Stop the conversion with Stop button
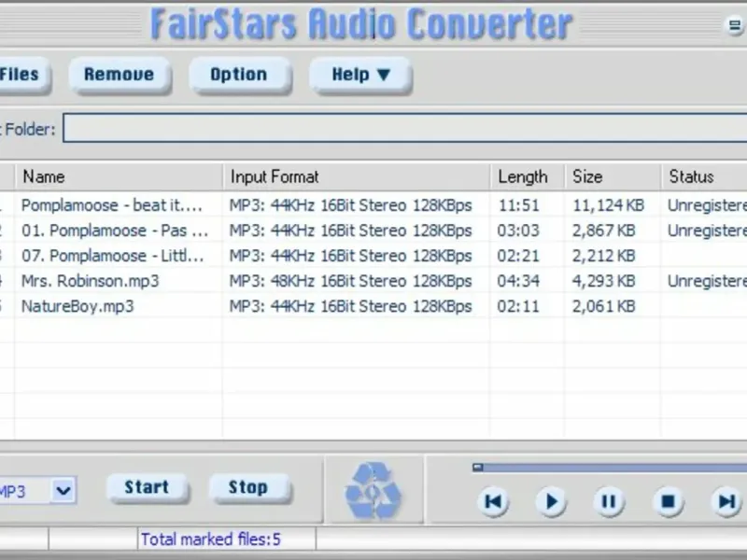 click(x=248, y=487)
